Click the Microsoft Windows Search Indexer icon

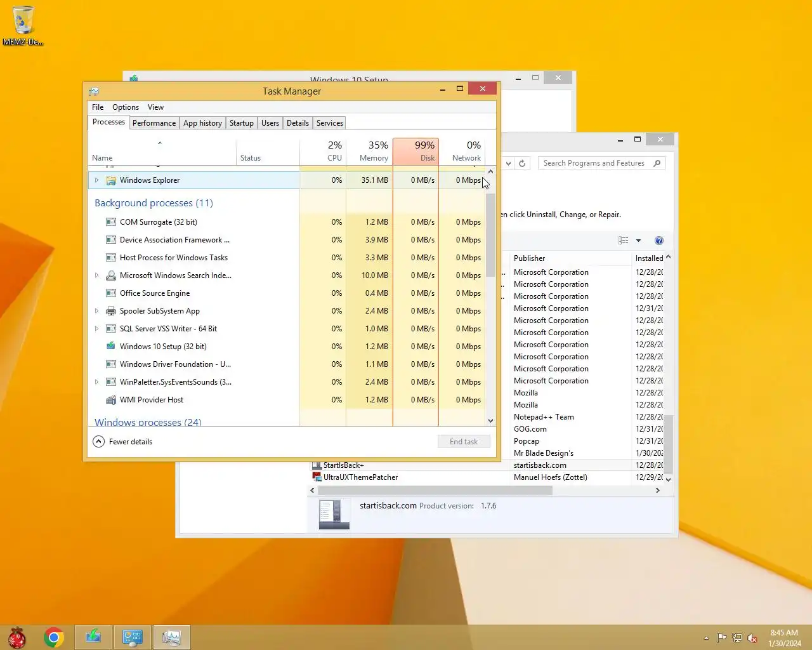click(111, 275)
